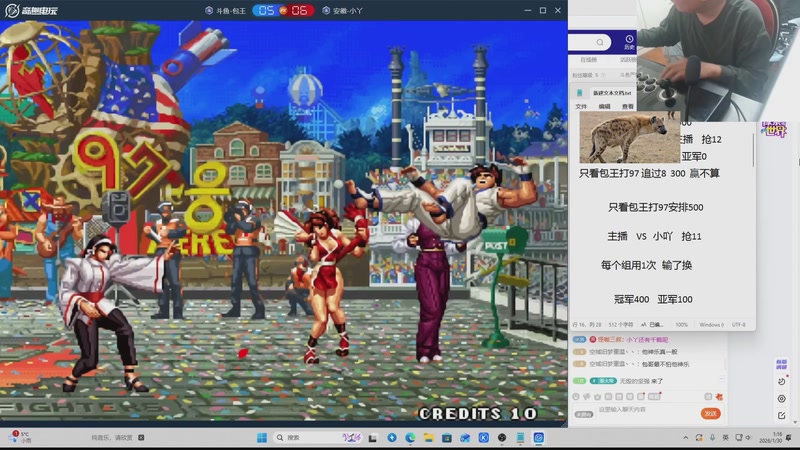Screen dimensions: 800x450
Task: Open the clock and date 2026/1/30
Action: tap(770, 437)
